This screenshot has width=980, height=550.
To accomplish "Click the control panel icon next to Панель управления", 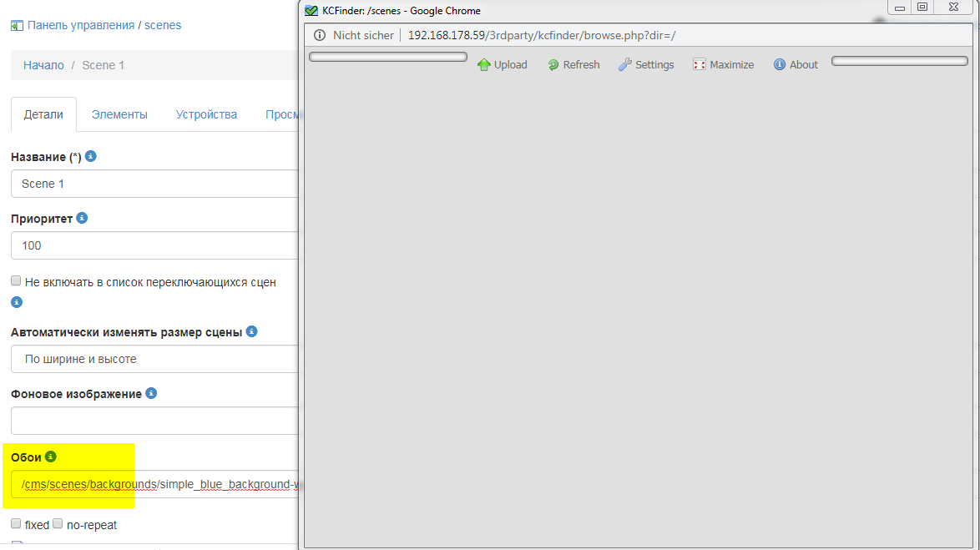I will coord(17,26).
